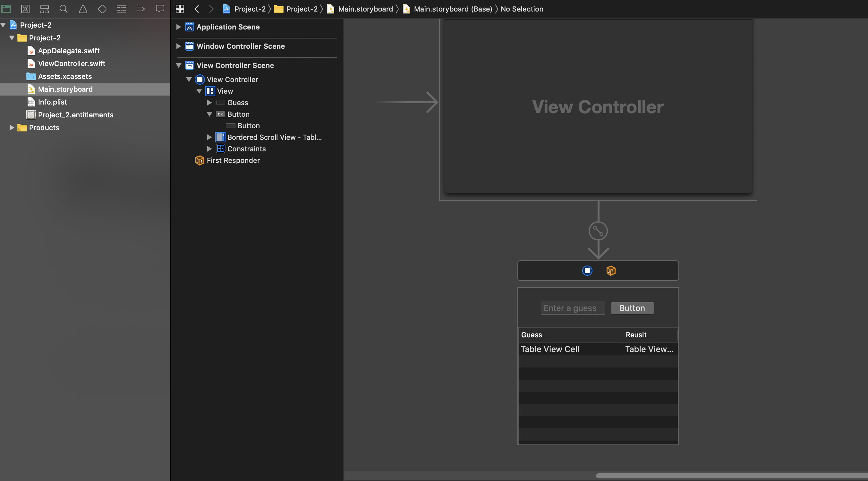The width and height of the screenshot is (868, 481).
Task: Open the Source Control navigator icon
Action: tap(25, 9)
